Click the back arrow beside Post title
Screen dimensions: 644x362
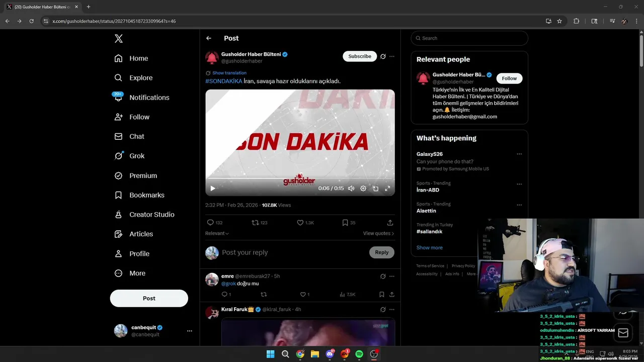[x=209, y=38]
